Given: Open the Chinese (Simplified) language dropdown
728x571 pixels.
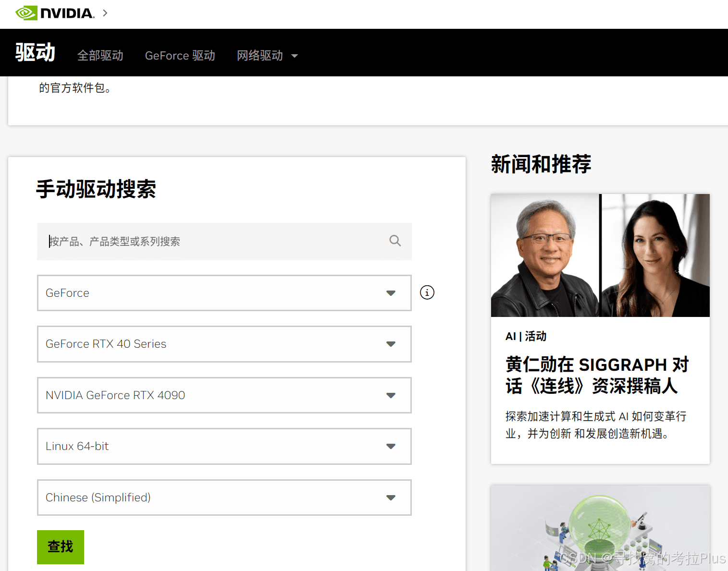Looking at the screenshot, I should click(x=224, y=498).
